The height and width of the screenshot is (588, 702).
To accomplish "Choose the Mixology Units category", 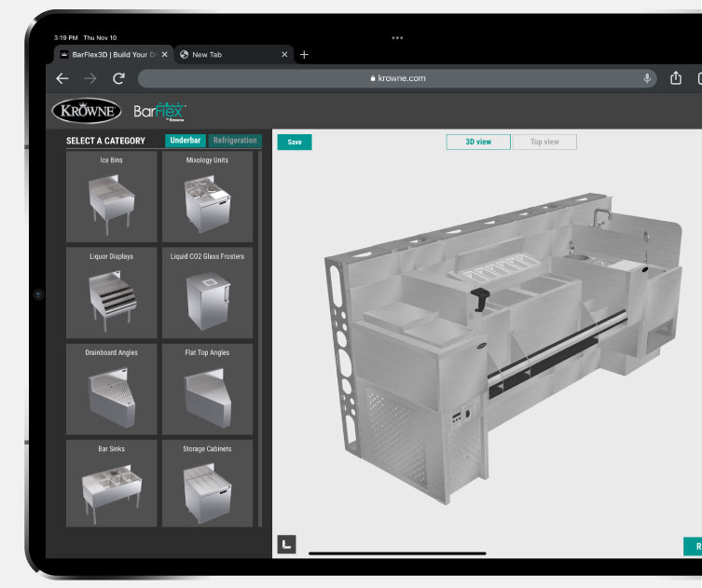I will coord(207,197).
